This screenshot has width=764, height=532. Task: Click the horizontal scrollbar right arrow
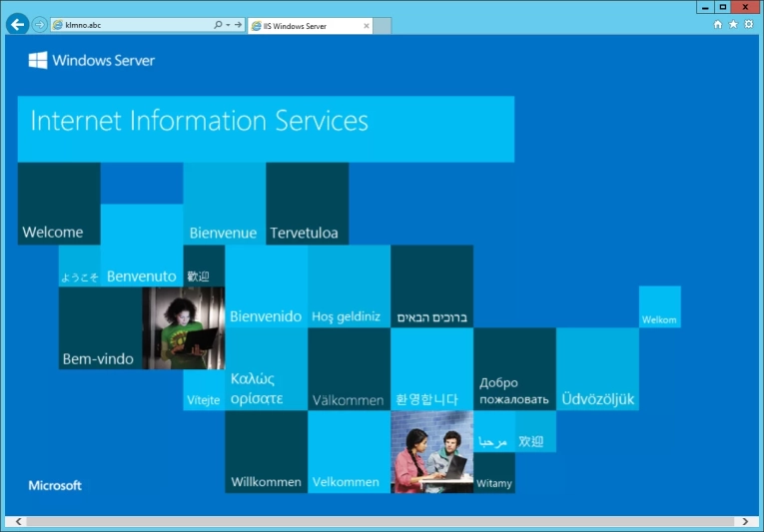pyautogui.click(x=744, y=521)
